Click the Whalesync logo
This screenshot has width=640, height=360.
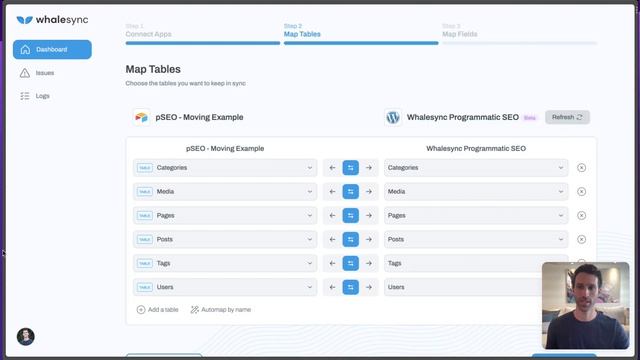52,20
